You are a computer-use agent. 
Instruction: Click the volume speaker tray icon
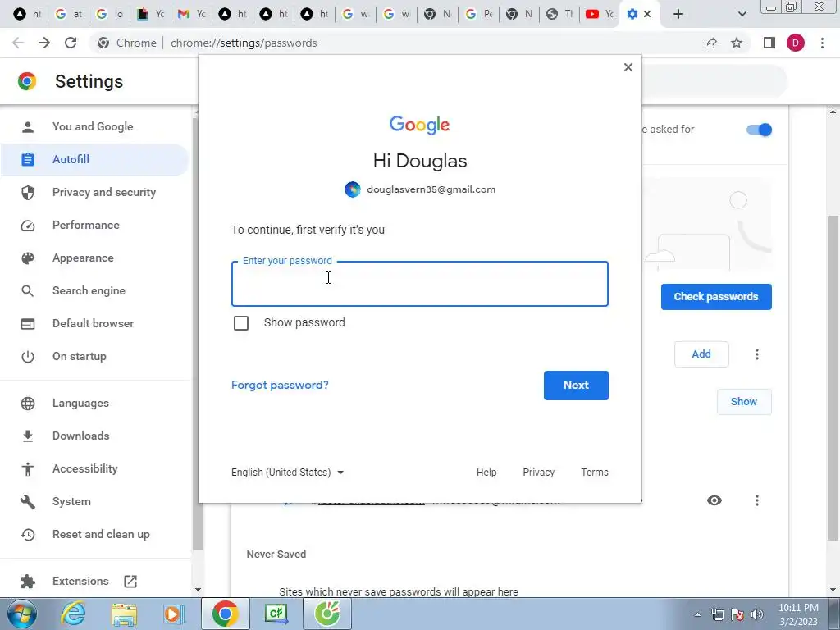tap(757, 614)
